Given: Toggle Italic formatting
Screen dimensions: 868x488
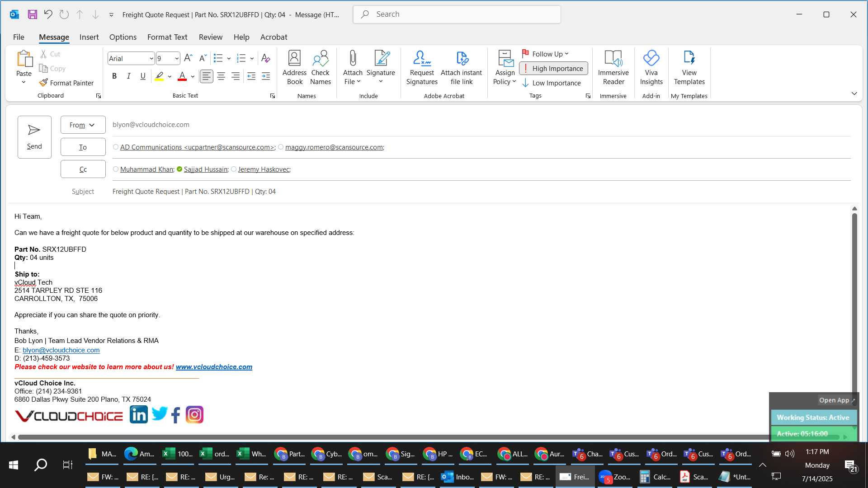Looking at the screenshot, I should (x=129, y=76).
